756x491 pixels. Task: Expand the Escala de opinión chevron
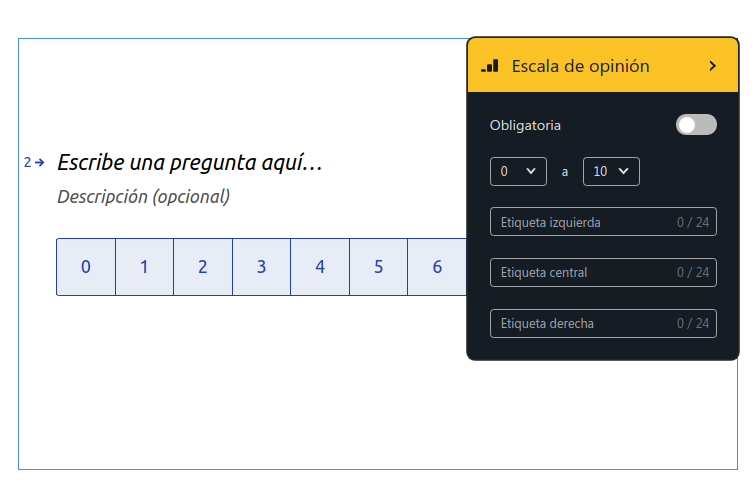click(x=713, y=66)
